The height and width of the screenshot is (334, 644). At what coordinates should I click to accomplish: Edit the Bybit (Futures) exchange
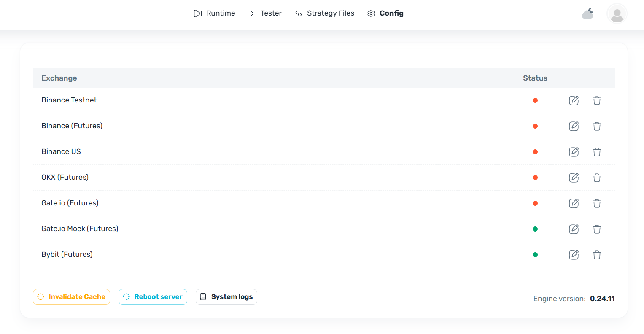(x=574, y=255)
